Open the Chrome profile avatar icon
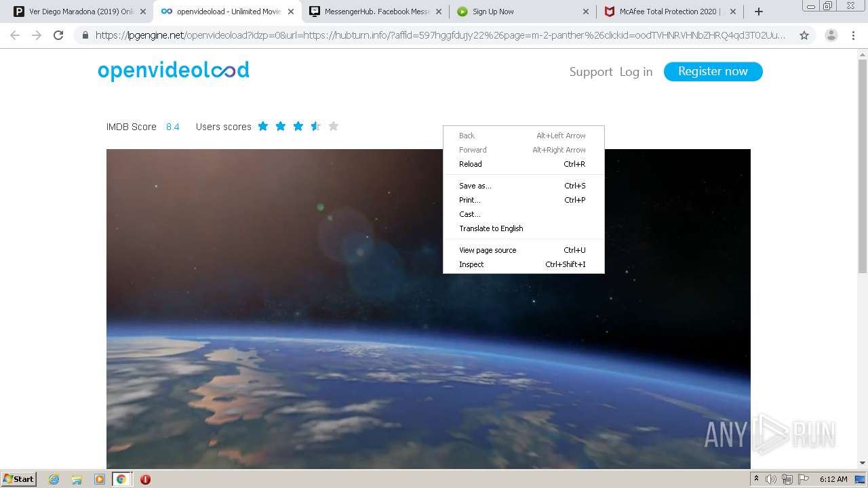 click(831, 35)
